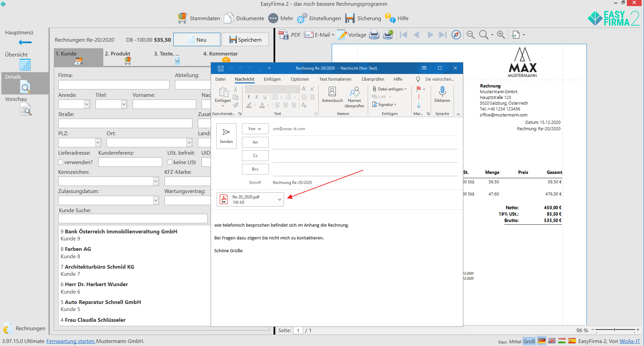Open the Kennzeichen dropdown
The image size is (644, 346).
pos(156,181)
